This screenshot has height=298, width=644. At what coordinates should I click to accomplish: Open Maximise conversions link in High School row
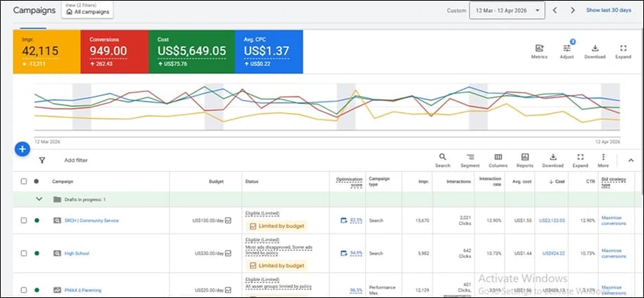[x=614, y=253]
